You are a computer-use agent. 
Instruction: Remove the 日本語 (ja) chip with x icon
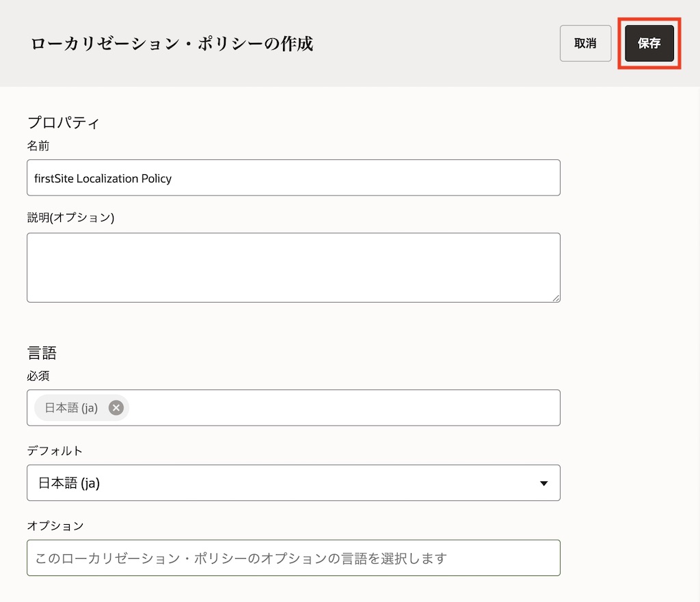point(116,408)
